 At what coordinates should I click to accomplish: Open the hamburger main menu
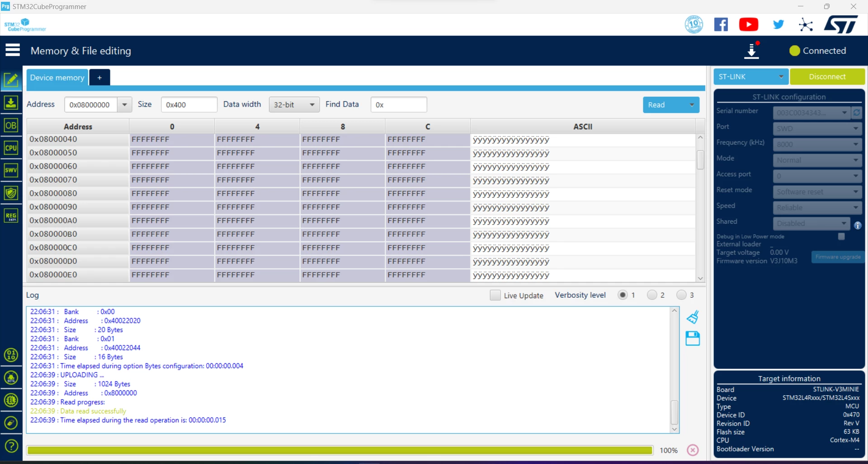[13, 50]
